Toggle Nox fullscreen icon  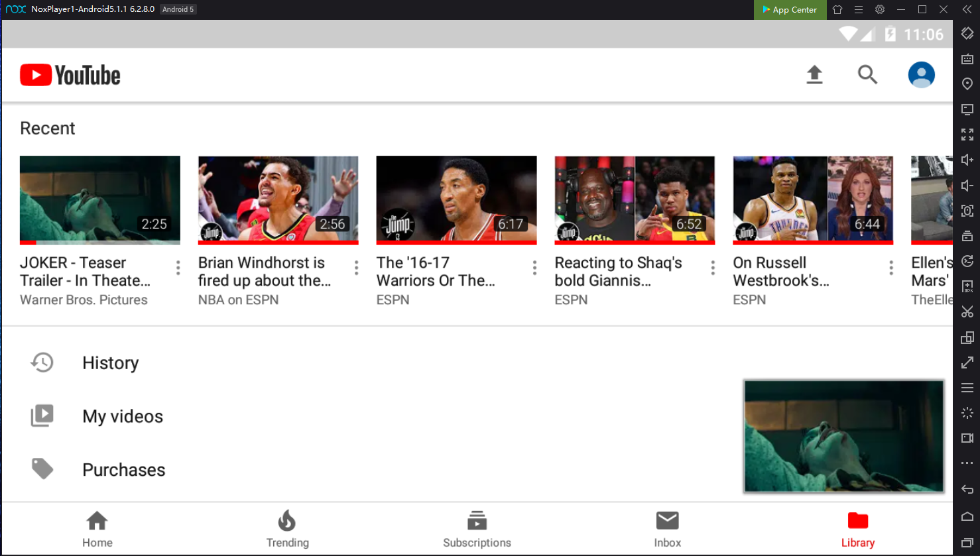click(x=967, y=135)
